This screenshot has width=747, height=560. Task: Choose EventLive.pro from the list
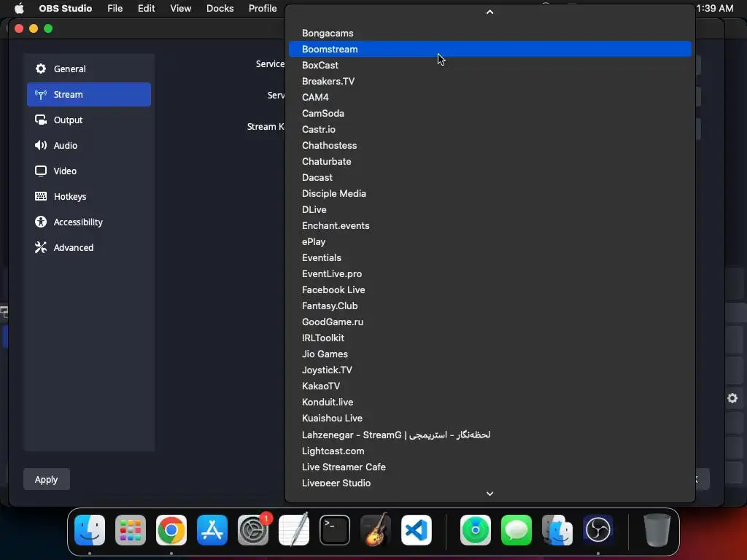[490, 274]
